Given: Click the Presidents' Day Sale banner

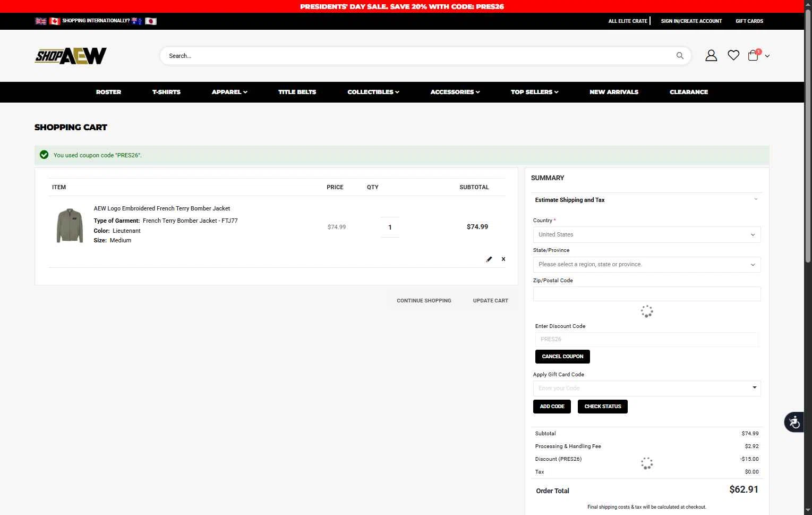Looking at the screenshot, I should click(x=402, y=6).
